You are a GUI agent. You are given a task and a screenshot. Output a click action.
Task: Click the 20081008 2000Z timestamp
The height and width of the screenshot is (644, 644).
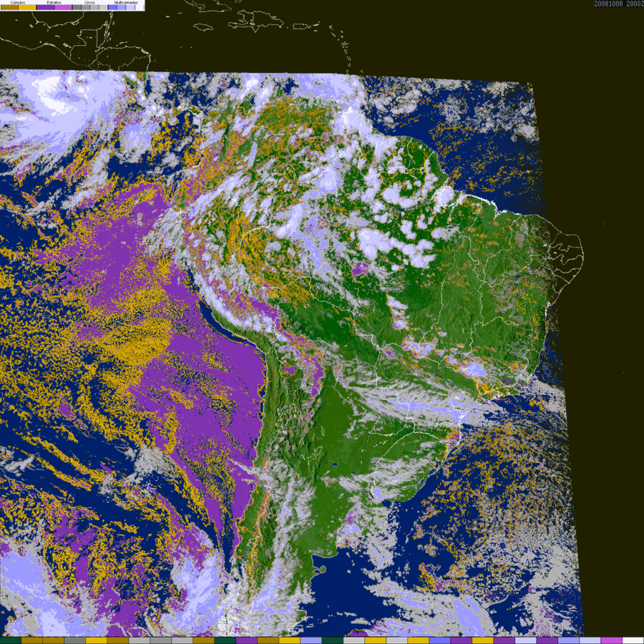[618, 4]
